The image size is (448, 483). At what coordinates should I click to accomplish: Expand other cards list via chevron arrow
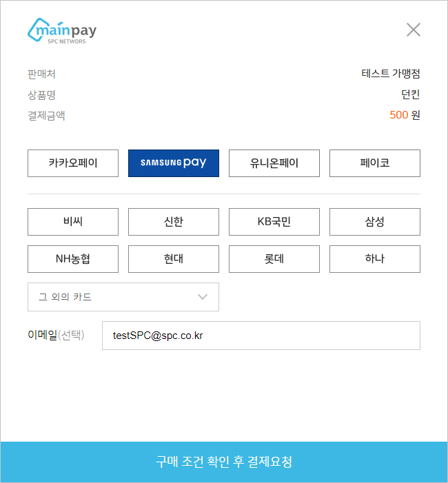tap(203, 297)
